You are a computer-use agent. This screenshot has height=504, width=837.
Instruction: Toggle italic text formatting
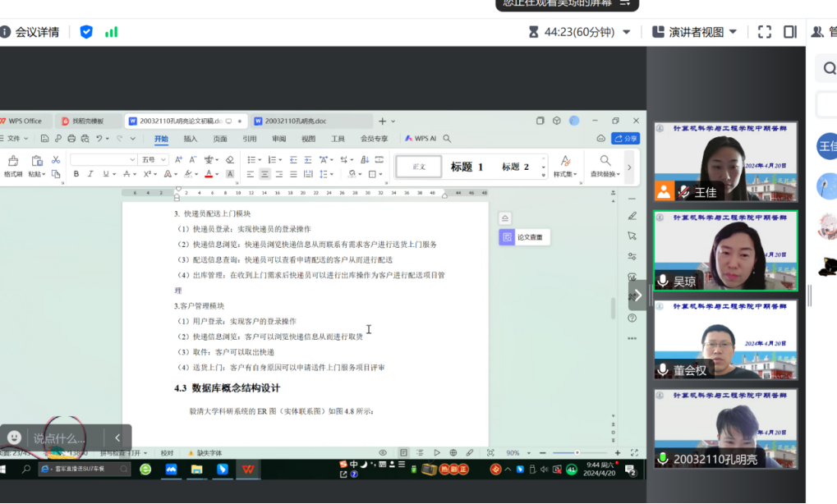(x=90, y=174)
